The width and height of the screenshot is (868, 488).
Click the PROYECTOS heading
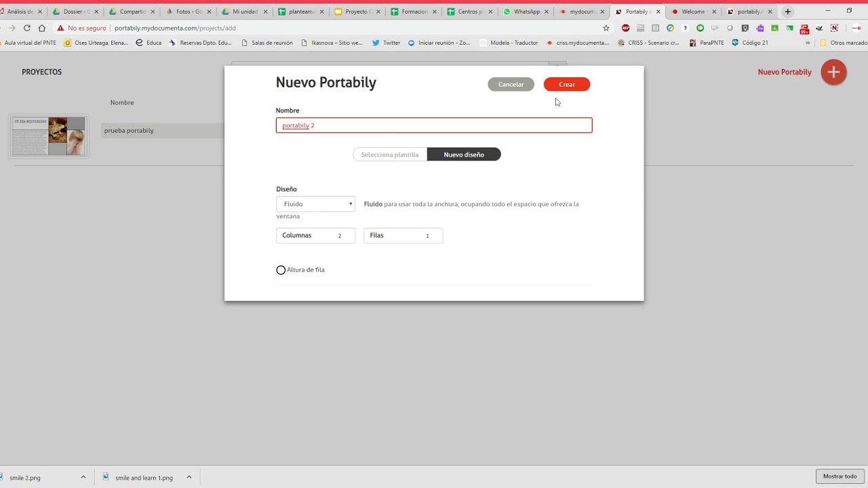coord(41,72)
